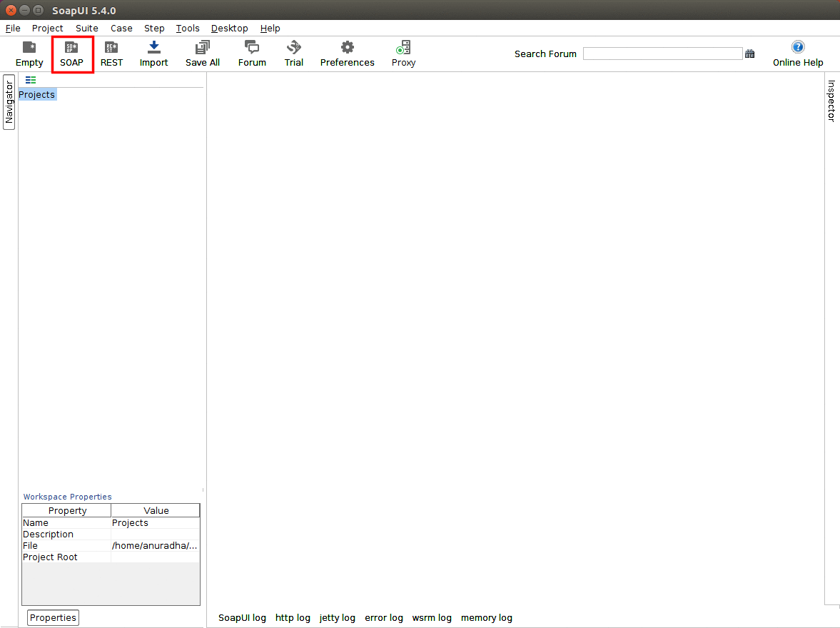Create a new SOAP project

tap(72, 54)
